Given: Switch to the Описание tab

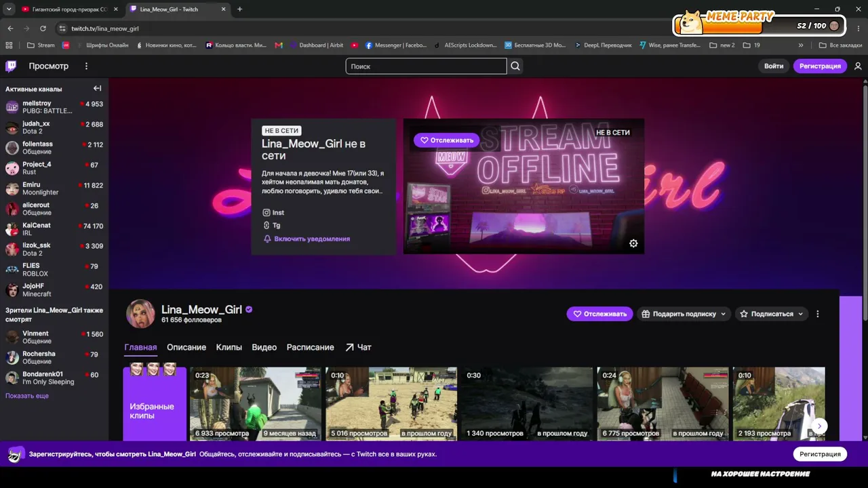Looking at the screenshot, I should pyautogui.click(x=186, y=347).
